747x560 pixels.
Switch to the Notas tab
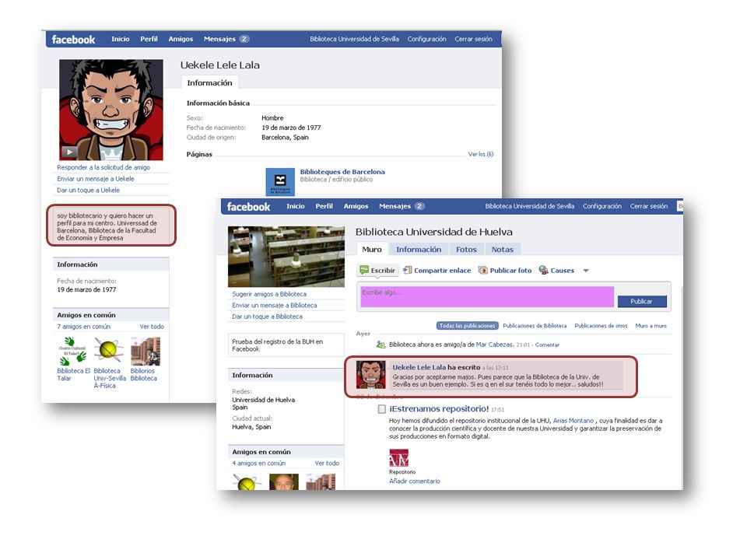[x=503, y=249]
